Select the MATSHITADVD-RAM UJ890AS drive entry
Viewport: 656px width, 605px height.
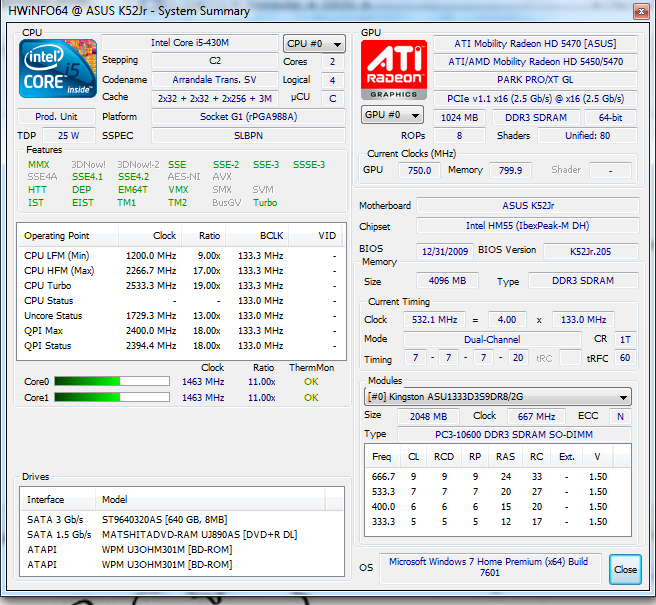181,535
